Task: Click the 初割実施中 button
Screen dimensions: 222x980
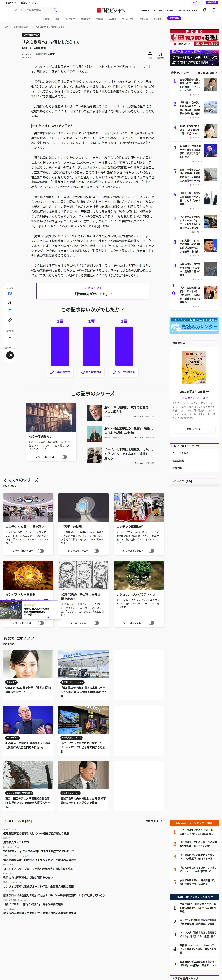Action: click(212, 2)
